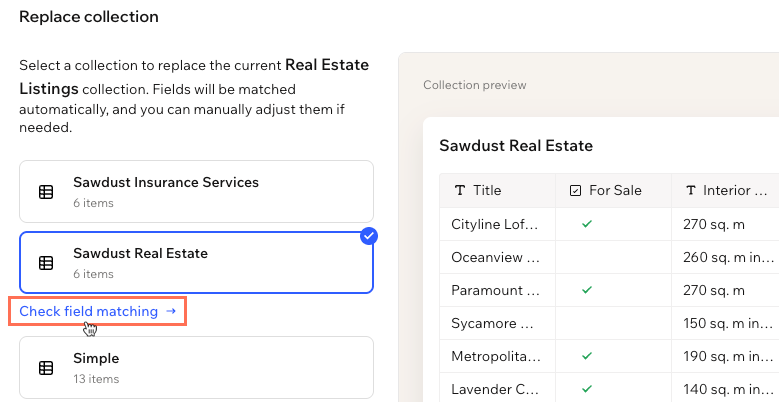
Task: Click the text type icon in the Title column header
Action: click(x=460, y=190)
